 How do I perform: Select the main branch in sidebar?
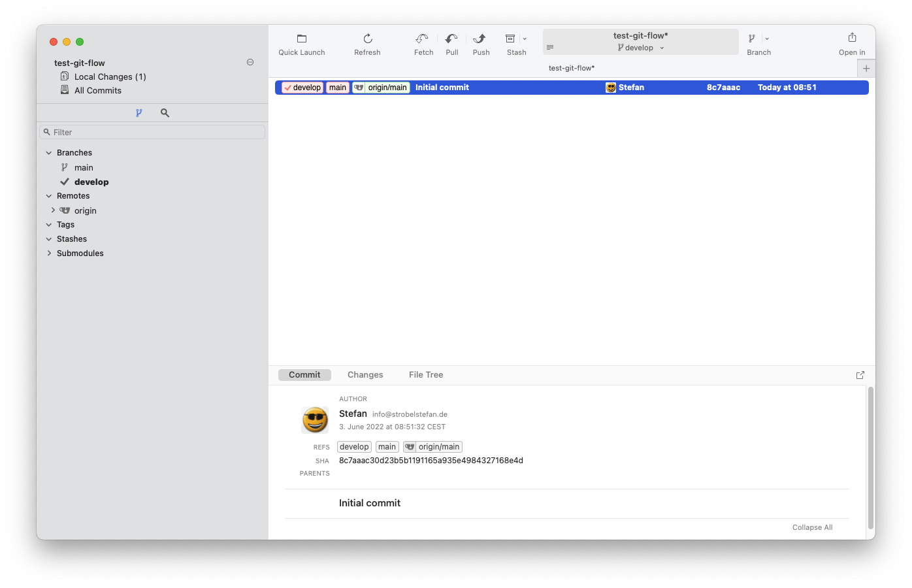click(x=83, y=167)
